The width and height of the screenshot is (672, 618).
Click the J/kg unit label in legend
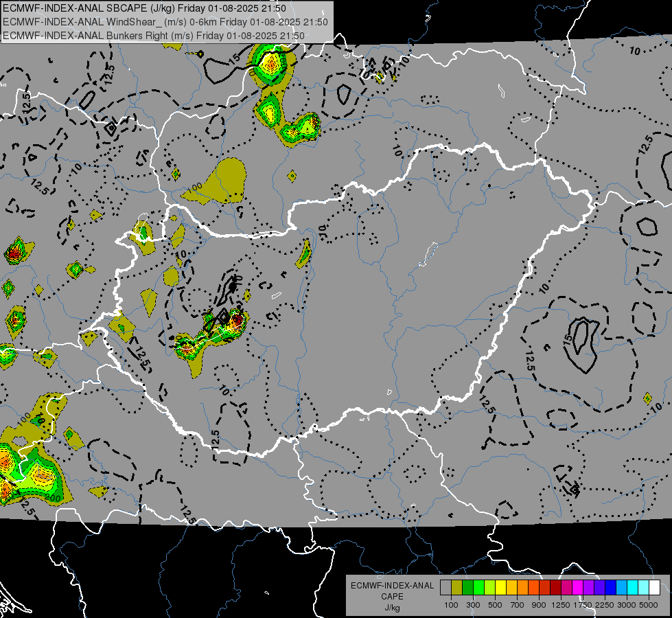point(392,608)
